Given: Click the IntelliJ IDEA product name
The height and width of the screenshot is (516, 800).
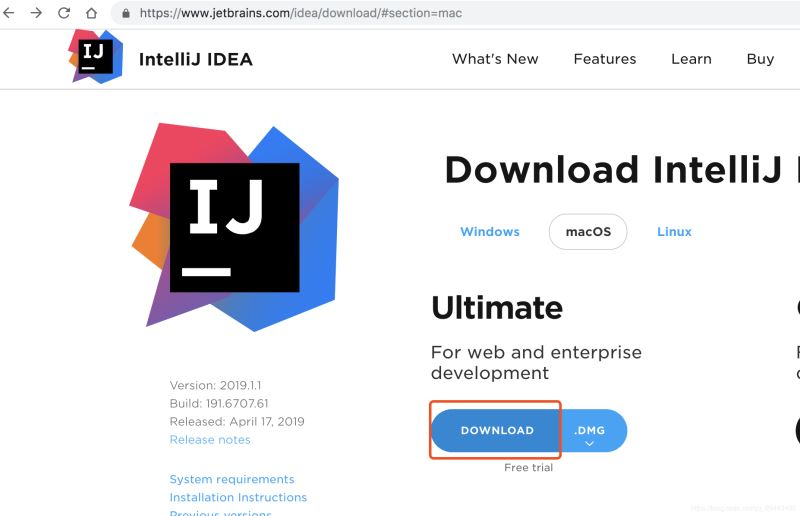Looking at the screenshot, I should [196, 59].
